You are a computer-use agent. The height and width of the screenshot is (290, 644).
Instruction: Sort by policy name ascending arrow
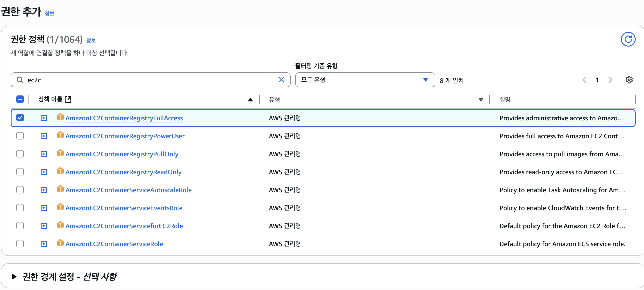click(x=250, y=100)
